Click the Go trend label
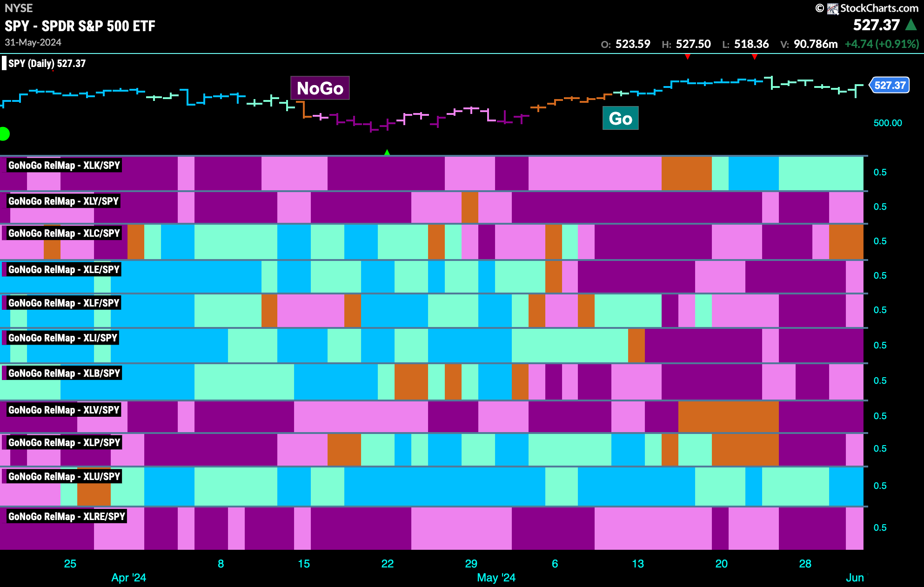The image size is (924, 587). pos(621,118)
